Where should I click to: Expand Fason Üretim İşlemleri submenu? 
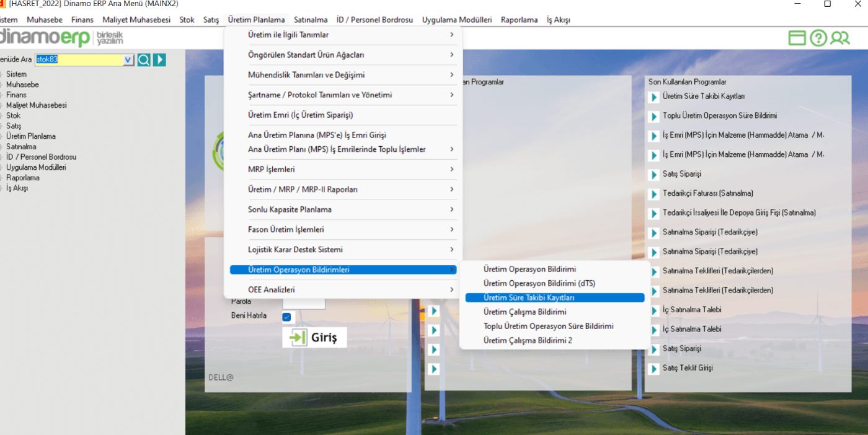(x=343, y=229)
